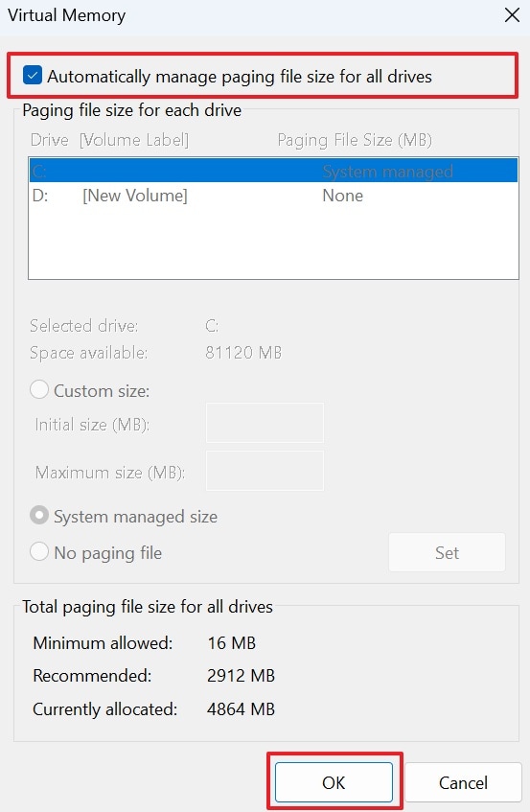The image size is (530, 812).
Task: Click the Initial size (MB) input field
Action: [265, 423]
